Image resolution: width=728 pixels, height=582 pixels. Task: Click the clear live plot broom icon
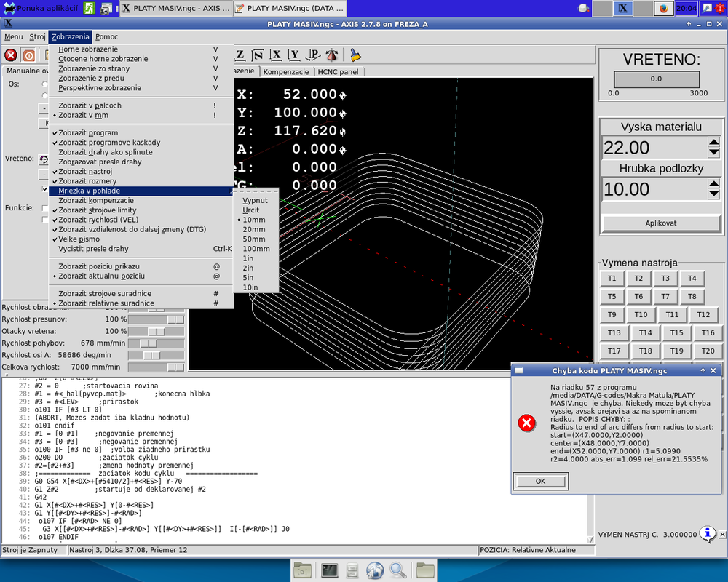point(355,55)
